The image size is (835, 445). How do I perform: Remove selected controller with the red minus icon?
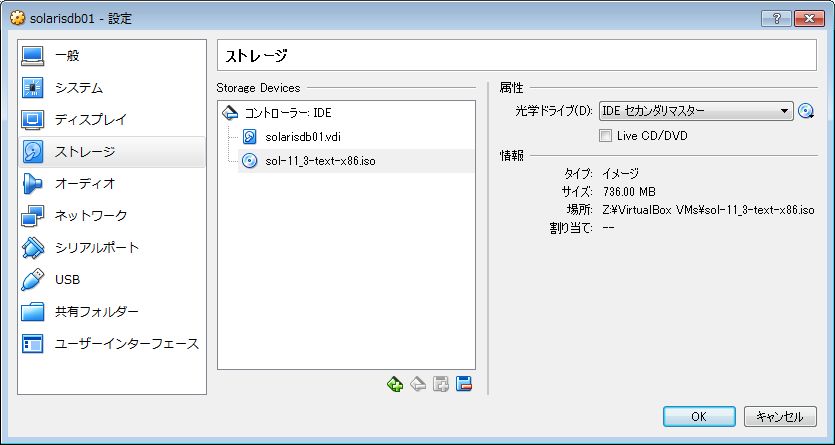pos(464,384)
